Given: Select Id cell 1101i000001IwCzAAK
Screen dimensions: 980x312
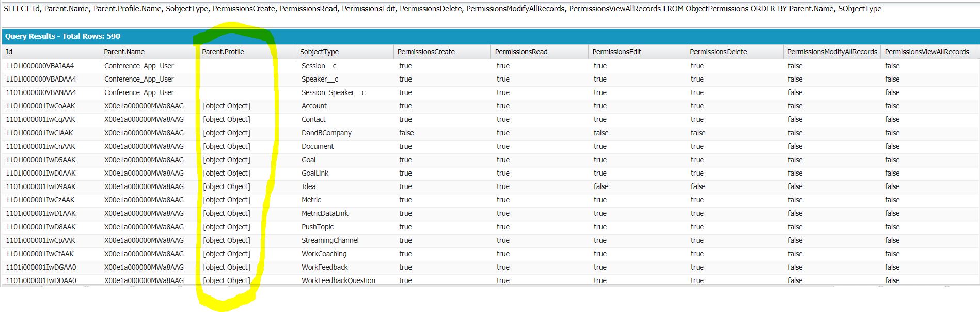Looking at the screenshot, I should click(x=40, y=200).
